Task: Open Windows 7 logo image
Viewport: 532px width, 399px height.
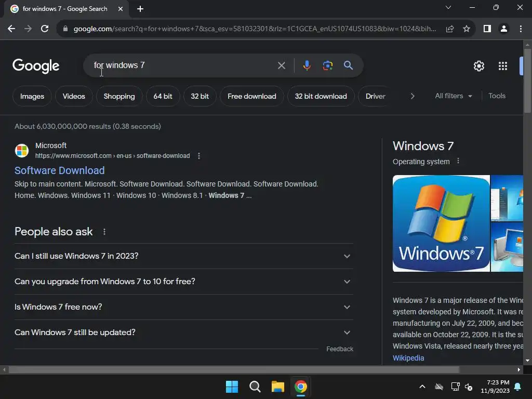Action: point(441,223)
